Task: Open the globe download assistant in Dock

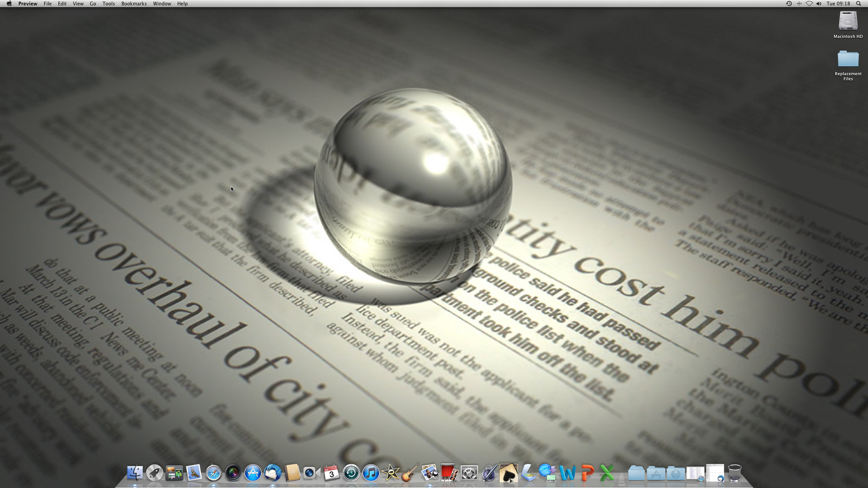Action: click(548, 473)
